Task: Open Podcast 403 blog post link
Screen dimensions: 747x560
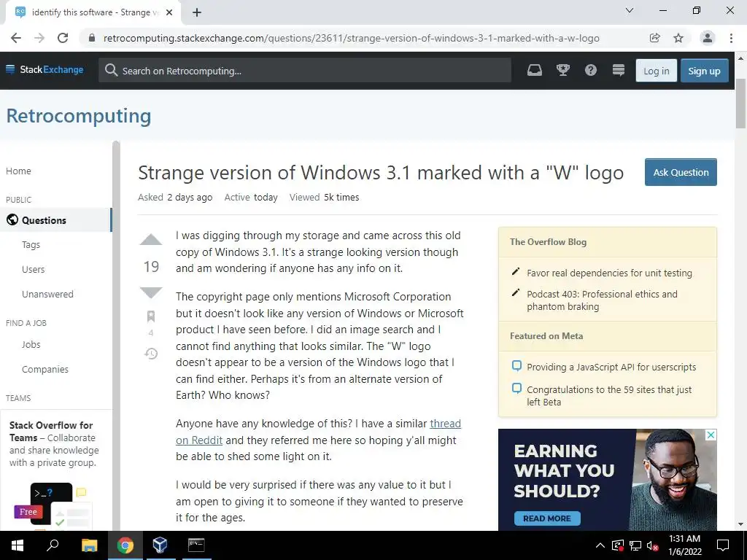Action: click(x=602, y=300)
